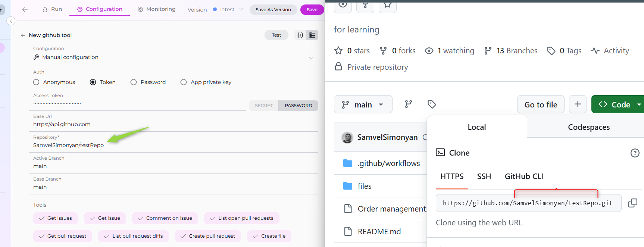Select the SSH clone option

tap(484, 176)
